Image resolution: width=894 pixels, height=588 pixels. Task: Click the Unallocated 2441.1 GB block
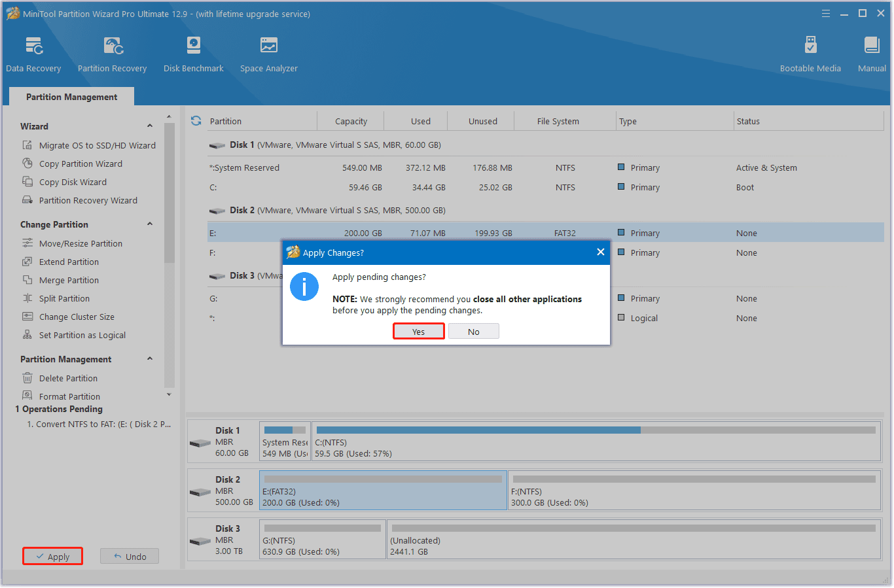[x=634, y=540]
